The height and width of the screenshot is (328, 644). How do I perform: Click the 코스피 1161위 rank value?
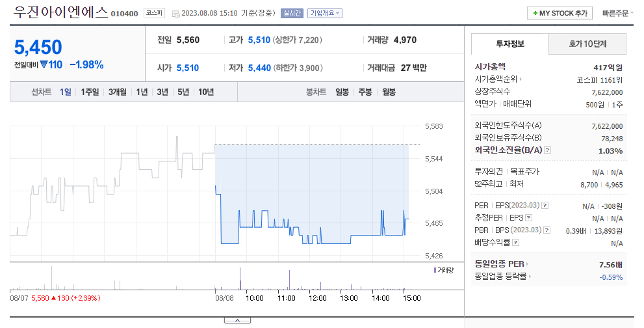(600, 80)
